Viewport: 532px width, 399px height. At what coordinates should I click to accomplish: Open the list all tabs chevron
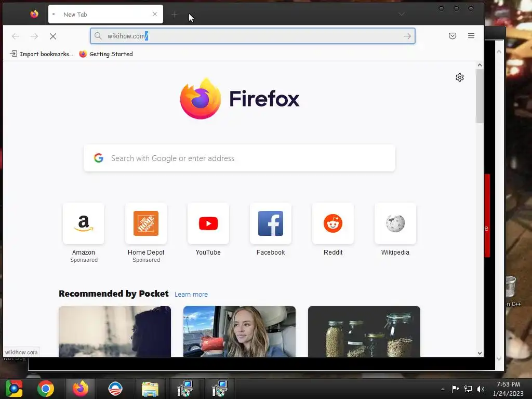(x=402, y=14)
